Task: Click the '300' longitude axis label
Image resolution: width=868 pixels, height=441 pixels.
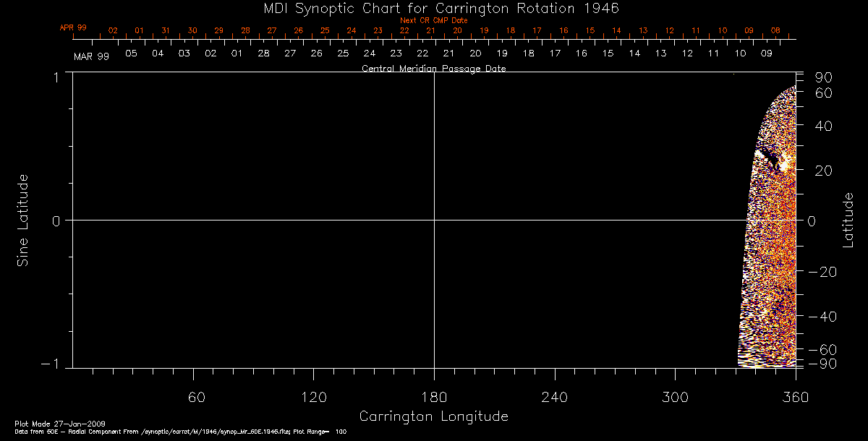Action: click(674, 397)
